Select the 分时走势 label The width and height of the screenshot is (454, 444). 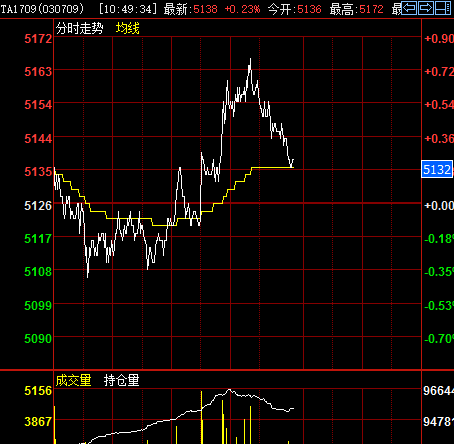point(79,28)
